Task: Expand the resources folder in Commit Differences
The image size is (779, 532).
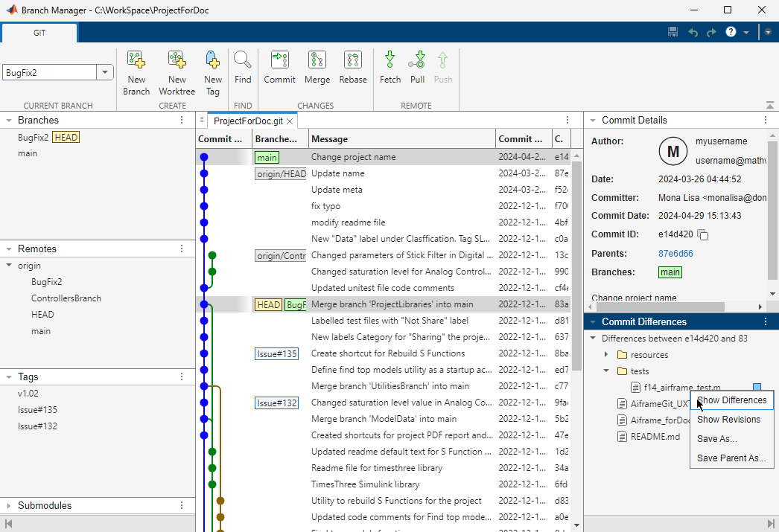Action: pyautogui.click(x=605, y=354)
